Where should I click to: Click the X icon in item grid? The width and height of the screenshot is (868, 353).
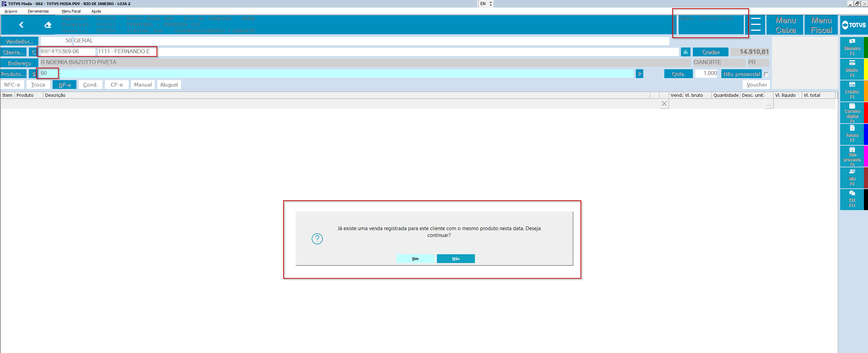pyautogui.click(x=664, y=104)
